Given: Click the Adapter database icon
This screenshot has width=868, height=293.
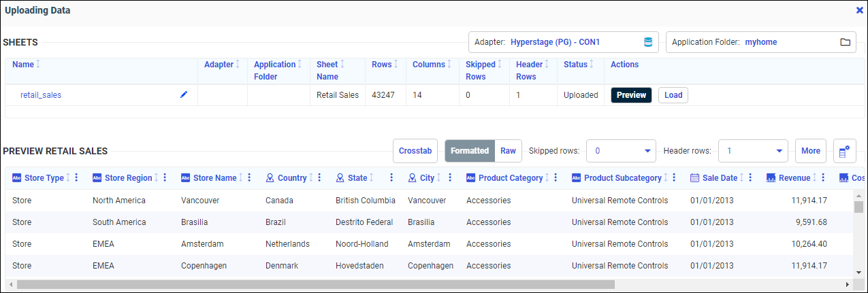Looking at the screenshot, I should [648, 42].
